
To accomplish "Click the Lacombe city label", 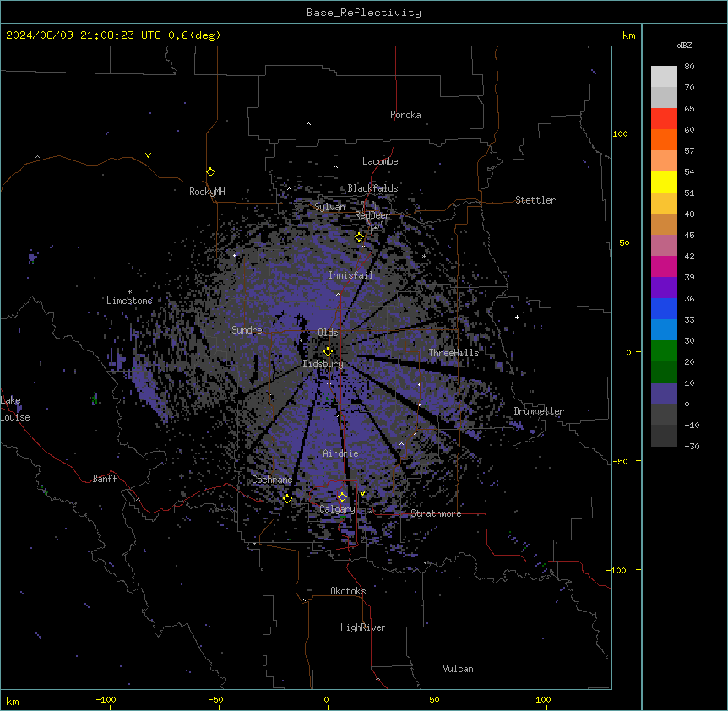I will (x=380, y=161).
